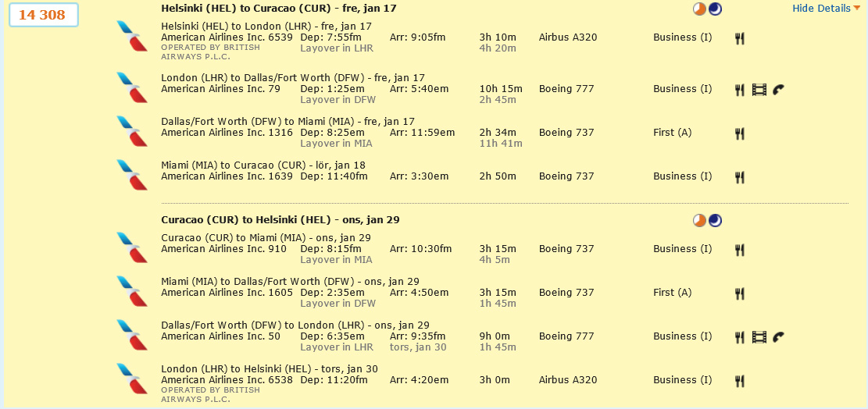This screenshot has width=868, height=409.
Task: Click the meal icon for flight 1605
Action: pyautogui.click(x=739, y=293)
